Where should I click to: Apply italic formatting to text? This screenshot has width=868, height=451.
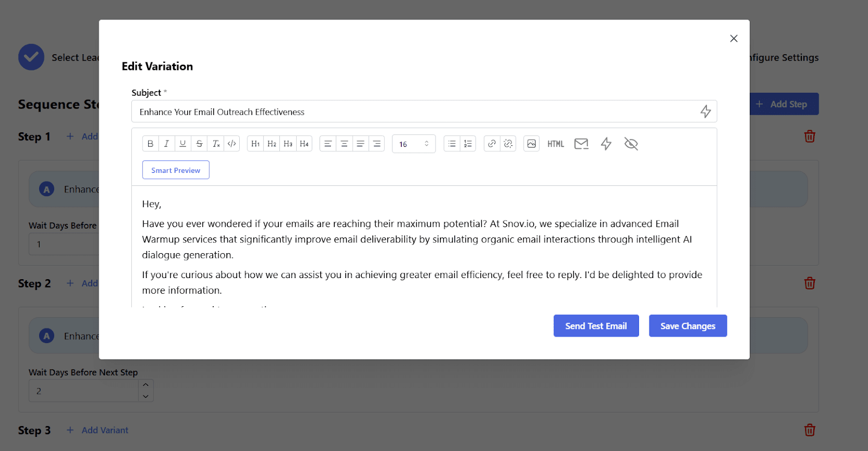(x=167, y=144)
